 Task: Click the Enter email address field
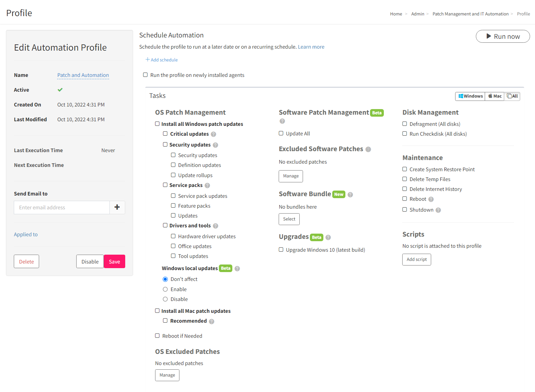click(x=62, y=207)
